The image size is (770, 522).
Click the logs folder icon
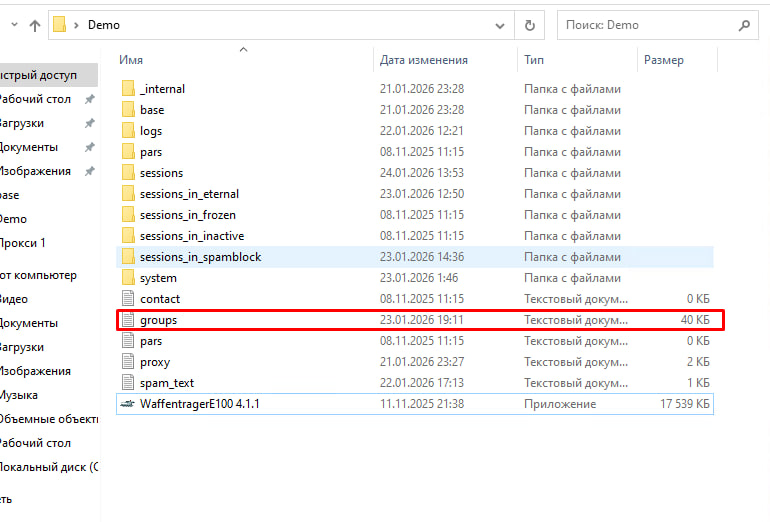127,131
